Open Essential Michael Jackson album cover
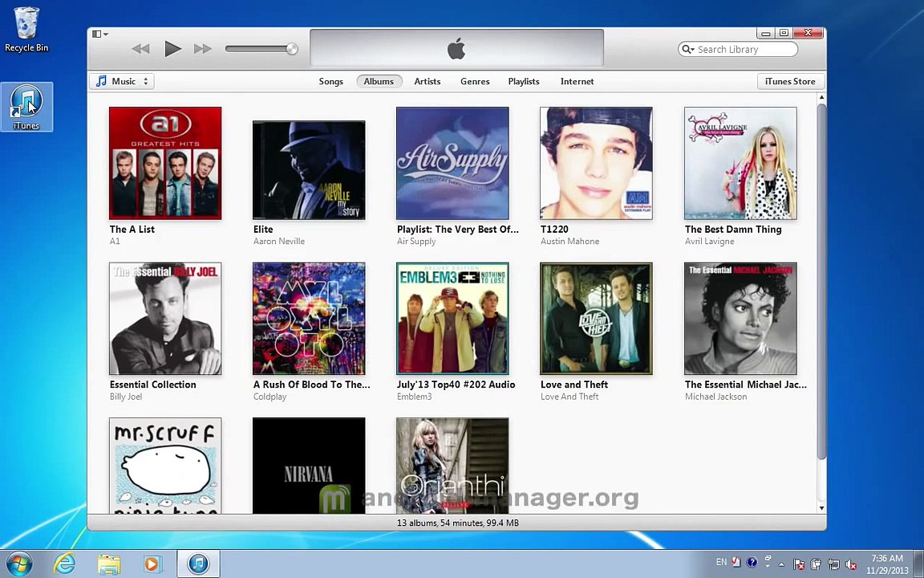 (x=741, y=319)
